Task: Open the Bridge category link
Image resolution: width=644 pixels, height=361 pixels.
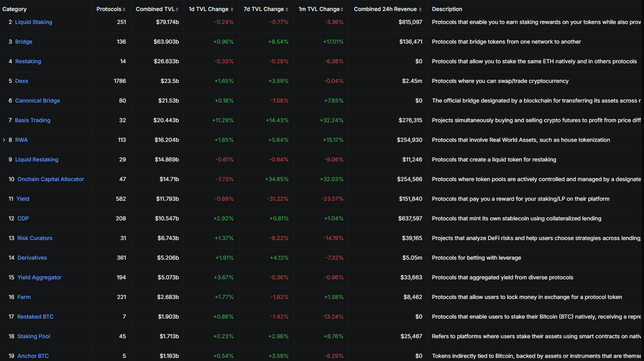Action: pos(24,42)
